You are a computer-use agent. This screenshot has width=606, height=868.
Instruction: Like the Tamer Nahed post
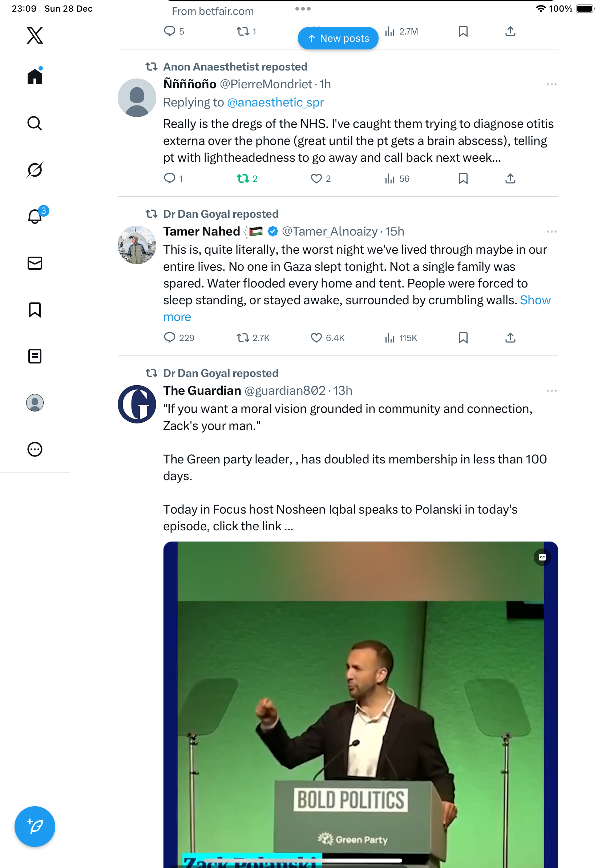[316, 338]
